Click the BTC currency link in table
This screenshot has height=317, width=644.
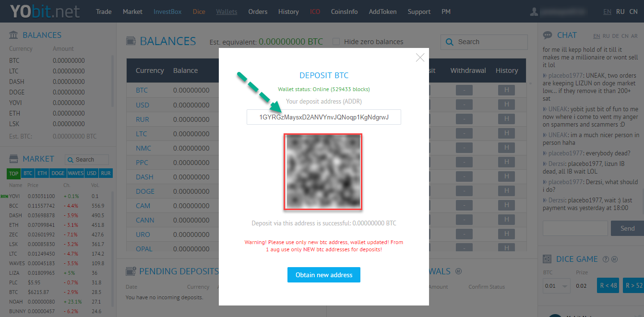142,90
